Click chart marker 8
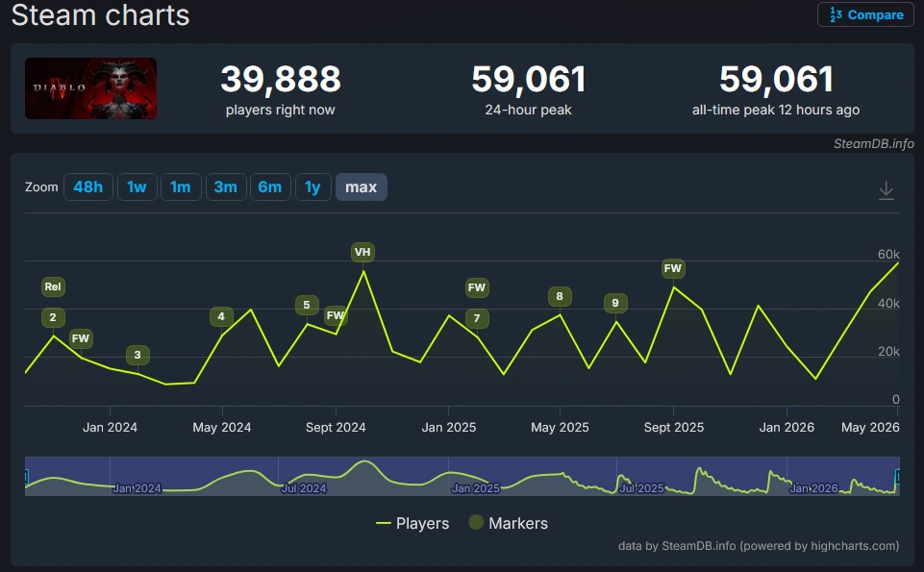924x572 pixels. 560,296
